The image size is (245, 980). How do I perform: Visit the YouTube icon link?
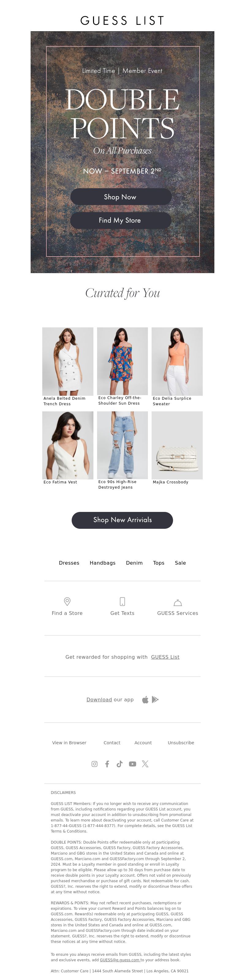[x=133, y=764]
